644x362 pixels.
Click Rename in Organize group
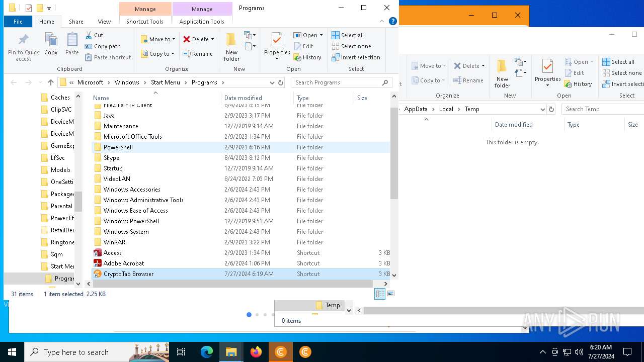point(198,54)
